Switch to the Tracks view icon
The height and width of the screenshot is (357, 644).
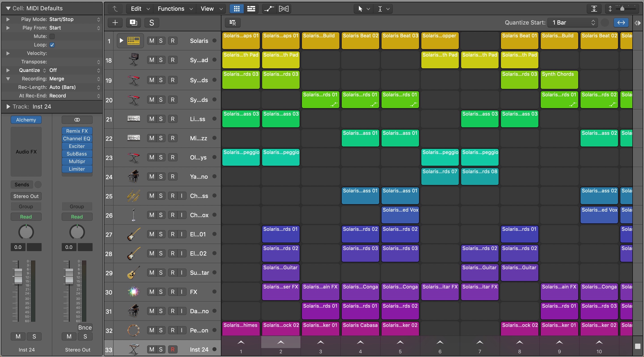pyautogui.click(x=251, y=9)
